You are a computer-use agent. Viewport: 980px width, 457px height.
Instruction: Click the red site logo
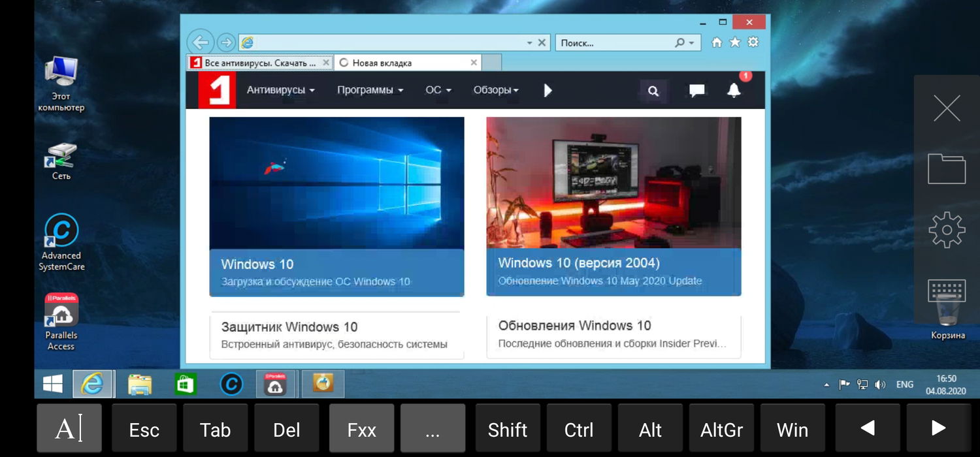[x=216, y=90]
